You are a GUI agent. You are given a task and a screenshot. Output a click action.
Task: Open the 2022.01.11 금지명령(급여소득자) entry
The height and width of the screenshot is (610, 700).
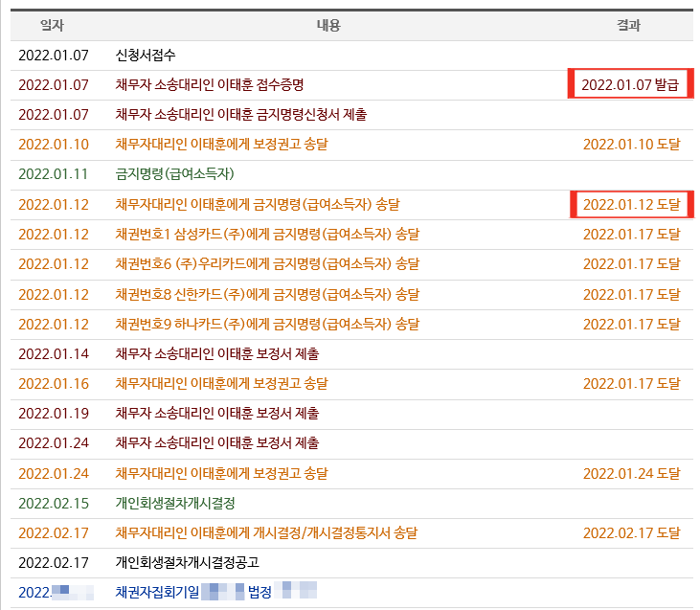click(174, 174)
